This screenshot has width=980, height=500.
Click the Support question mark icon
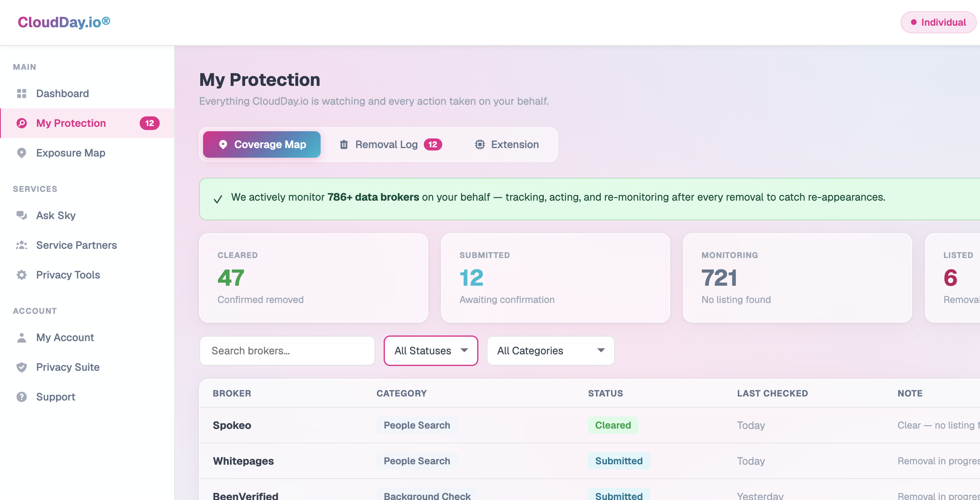[x=22, y=397]
